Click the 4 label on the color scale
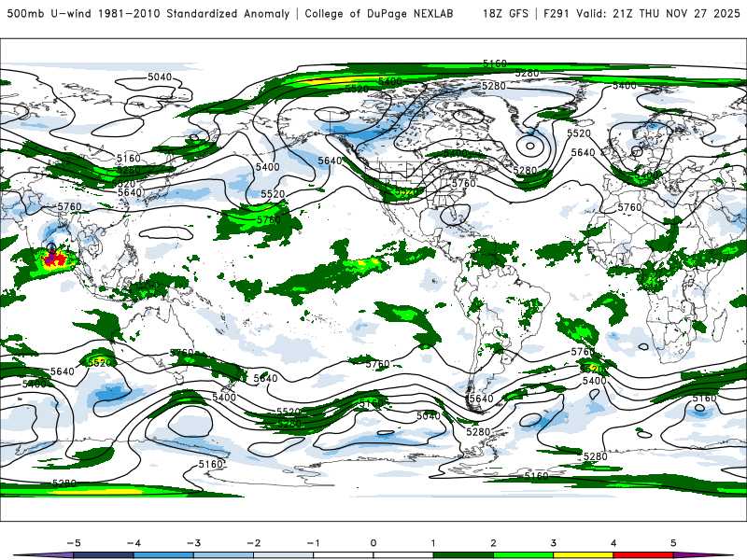The width and height of the screenshot is (747, 560). click(613, 543)
